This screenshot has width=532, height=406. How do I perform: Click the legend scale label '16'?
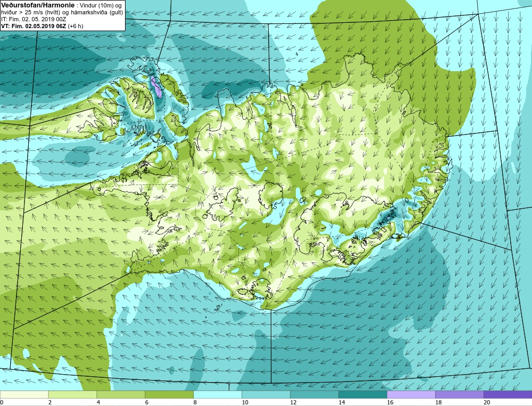[390, 403]
